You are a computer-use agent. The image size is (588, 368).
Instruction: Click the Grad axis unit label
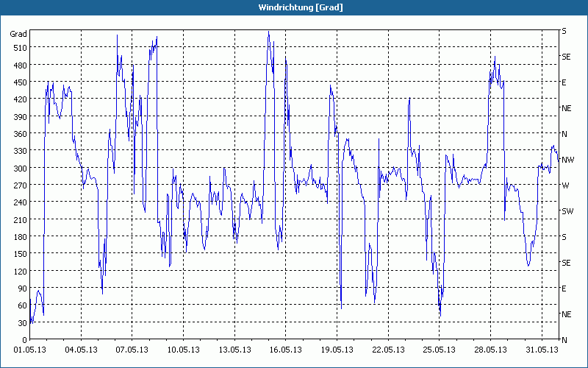(x=18, y=34)
